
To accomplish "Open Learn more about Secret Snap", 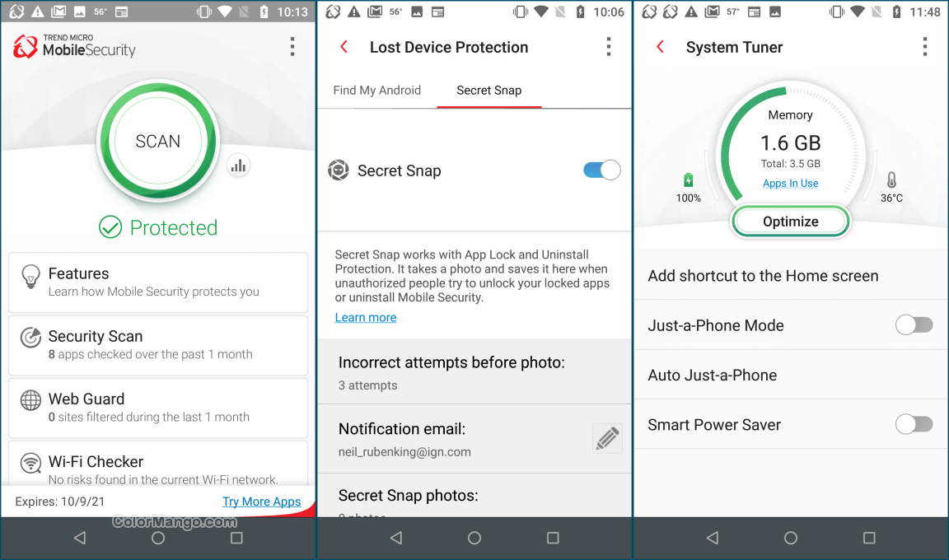I will click(x=366, y=318).
